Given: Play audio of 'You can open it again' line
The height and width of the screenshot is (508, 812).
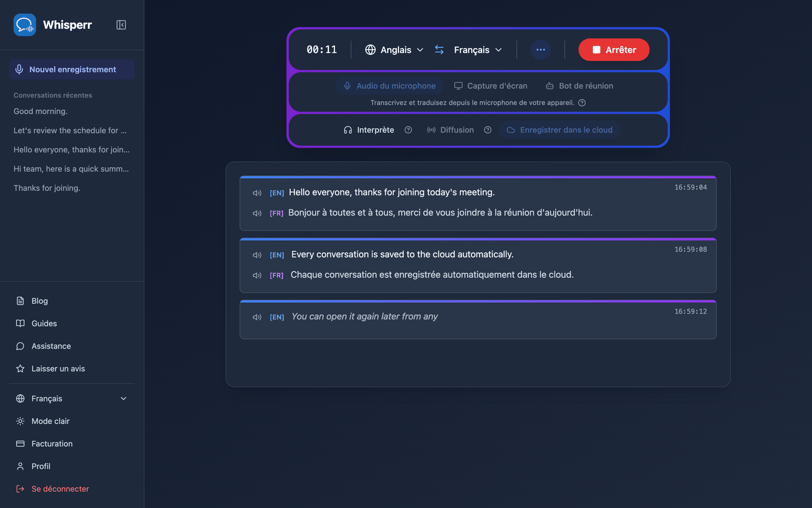Looking at the screenshot, I should pyautogui.click(x=257, y=317).
